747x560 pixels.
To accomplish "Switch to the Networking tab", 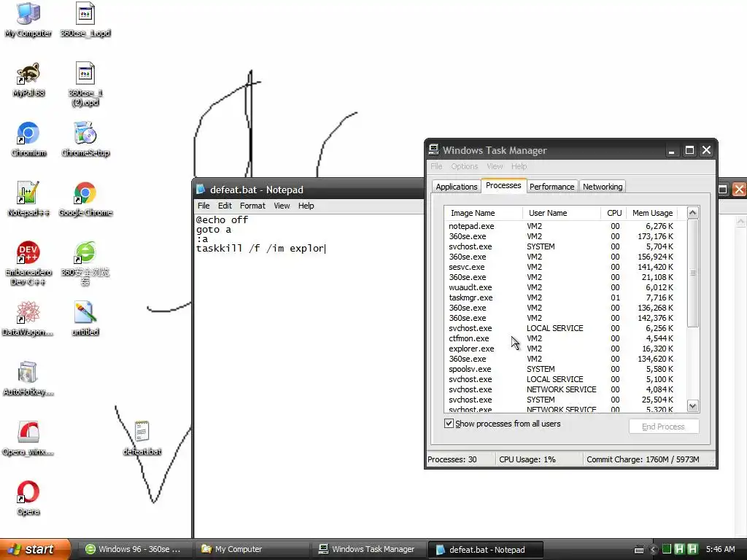I will coord(603,187).
